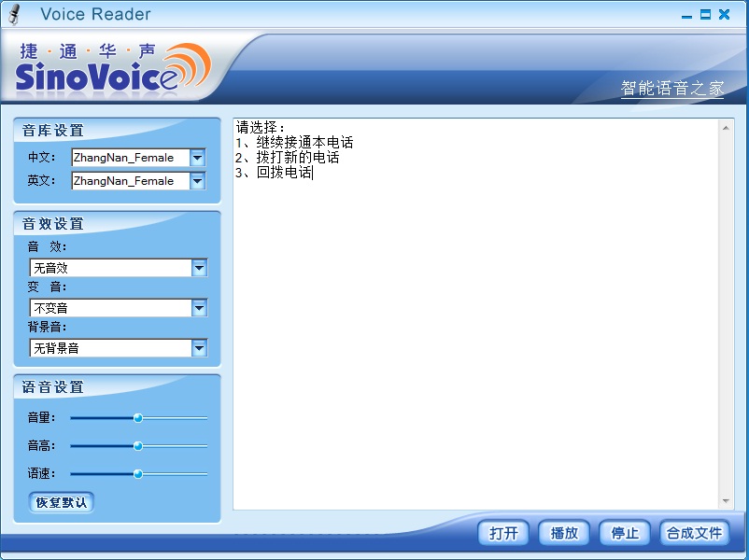Expand the 音效 dropdown showing 无音效
This screenshot has width=749, height=560.
(199, 268)
